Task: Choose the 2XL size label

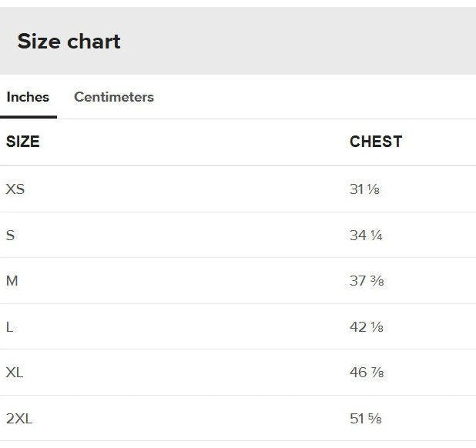Action: (x=19, y=419)
